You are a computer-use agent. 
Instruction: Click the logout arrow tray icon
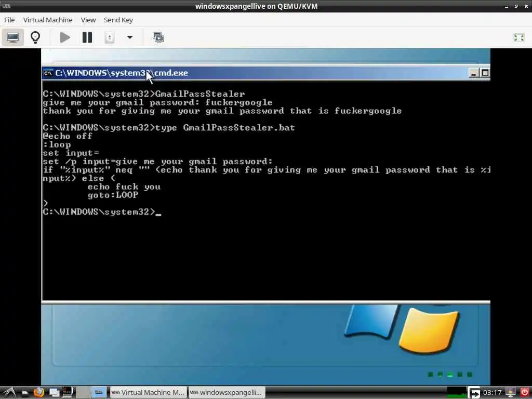(474, 393)
